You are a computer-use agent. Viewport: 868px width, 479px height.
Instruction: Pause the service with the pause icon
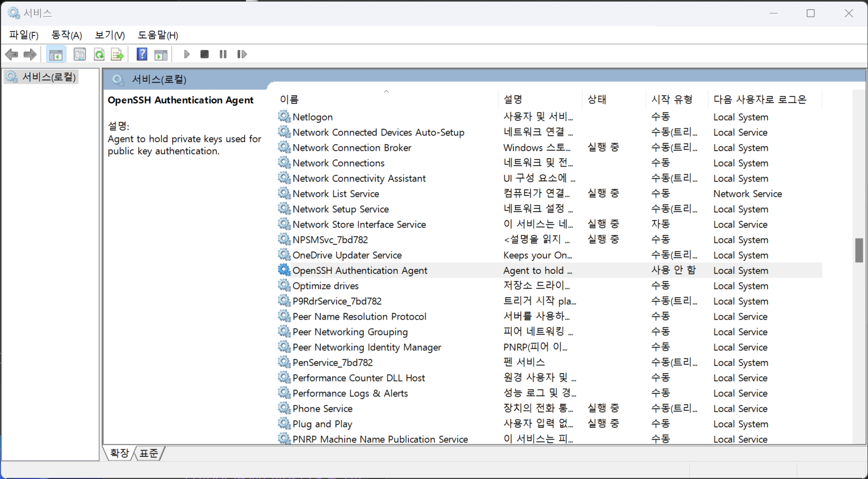(x=223, y=54)
